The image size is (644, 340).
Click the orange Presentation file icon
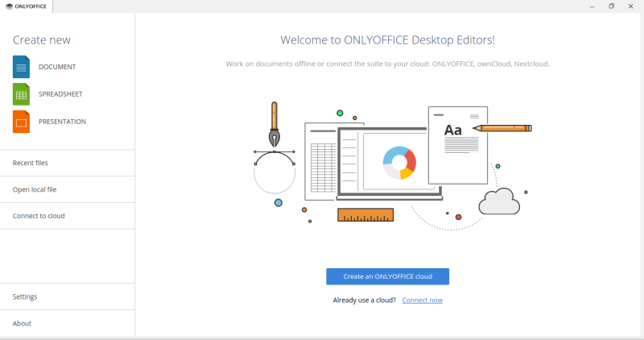coord(21,122)
